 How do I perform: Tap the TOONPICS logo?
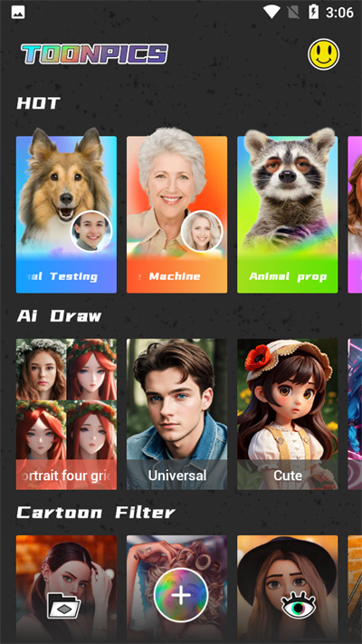pyautogui.click(x=95, y=53)
